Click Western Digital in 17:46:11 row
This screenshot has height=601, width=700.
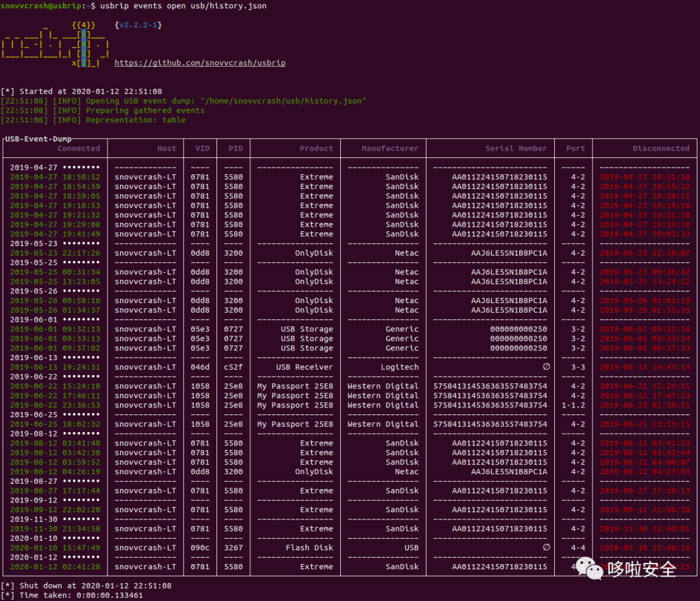tap(383, 396)
